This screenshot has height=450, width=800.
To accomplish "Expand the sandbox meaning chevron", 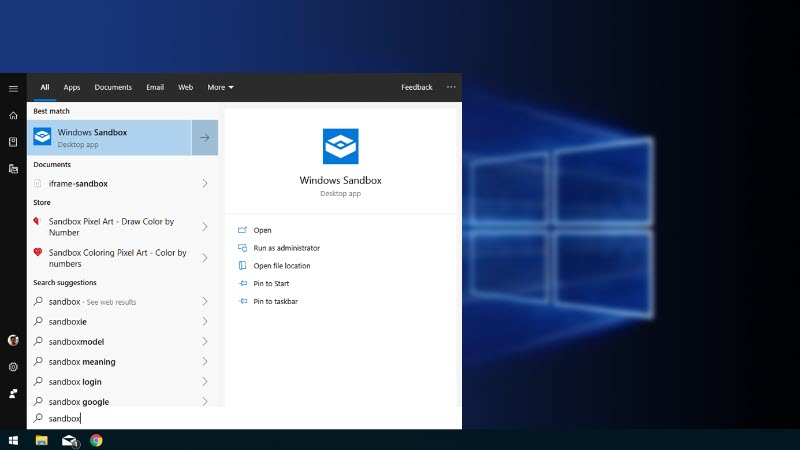I will pyautogui.click(x=205, y=361).
